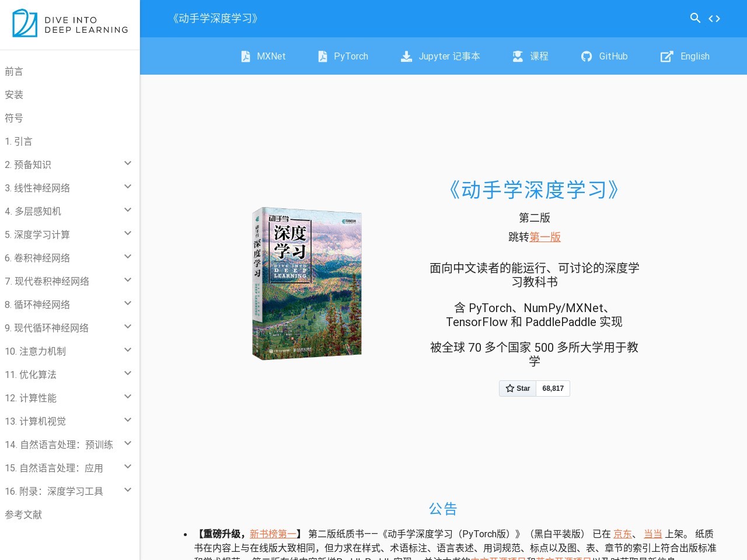Open 课程 using the courses icon

click(517, 56)
